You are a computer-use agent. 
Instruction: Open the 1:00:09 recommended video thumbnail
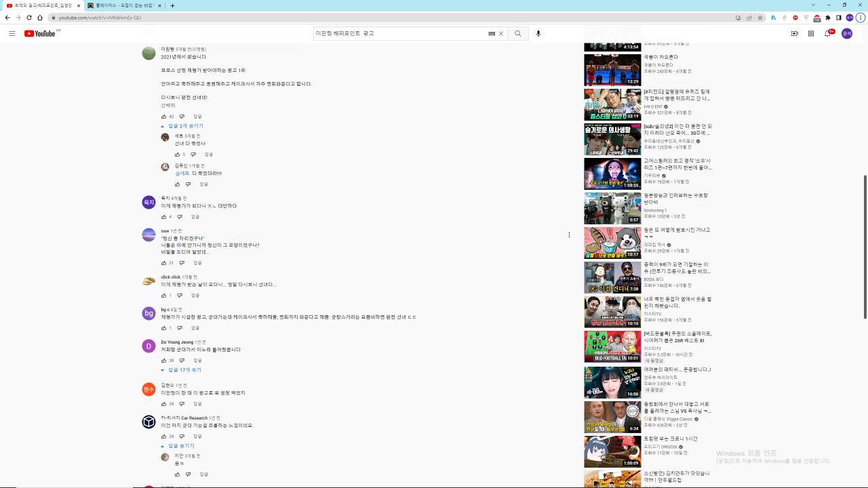pos(612,451)
